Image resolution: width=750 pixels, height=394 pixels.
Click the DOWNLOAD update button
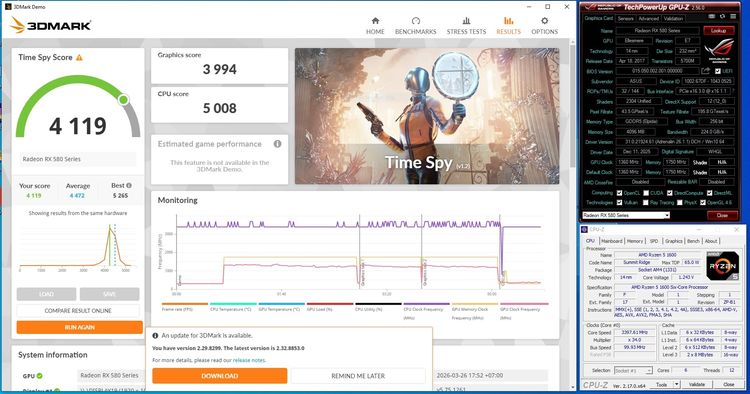tap(220, 376)
